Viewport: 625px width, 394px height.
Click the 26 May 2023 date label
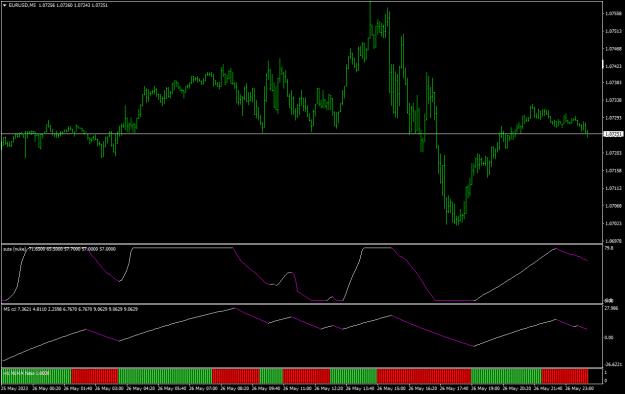point(15,388)
